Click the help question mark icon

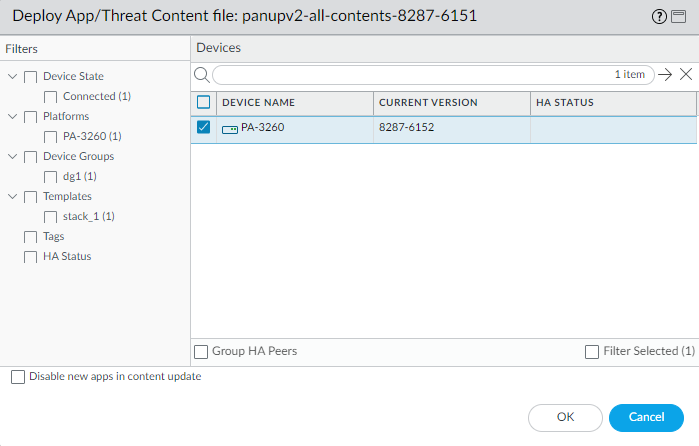(x=661, y=17)
